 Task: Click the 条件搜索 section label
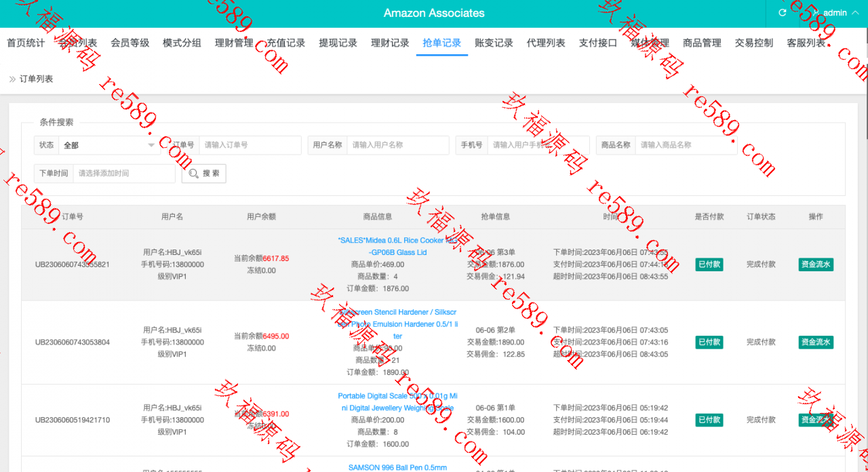(x=56, y=123)
